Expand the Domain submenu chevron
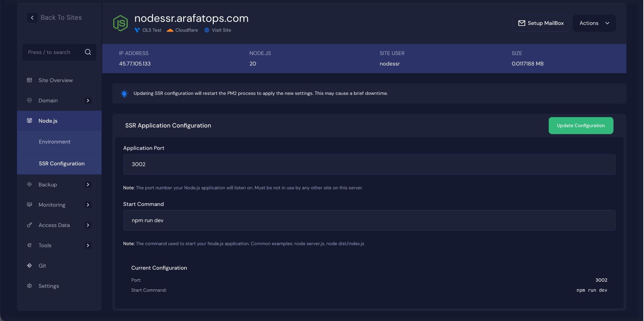The image size is (644, 321). 88,101
